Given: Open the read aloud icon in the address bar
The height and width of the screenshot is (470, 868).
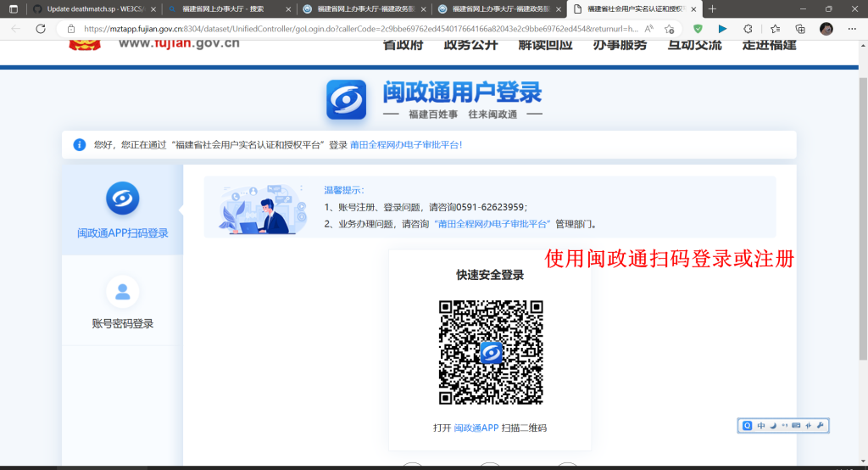Looking at the screenshot, I should pyautogui.click(x=649, y=29).
